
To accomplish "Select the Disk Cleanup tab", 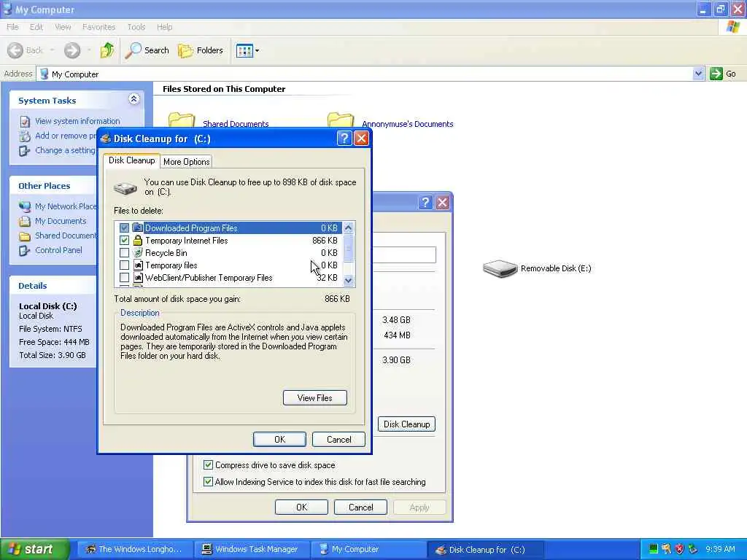I will (x=131, y=160).
